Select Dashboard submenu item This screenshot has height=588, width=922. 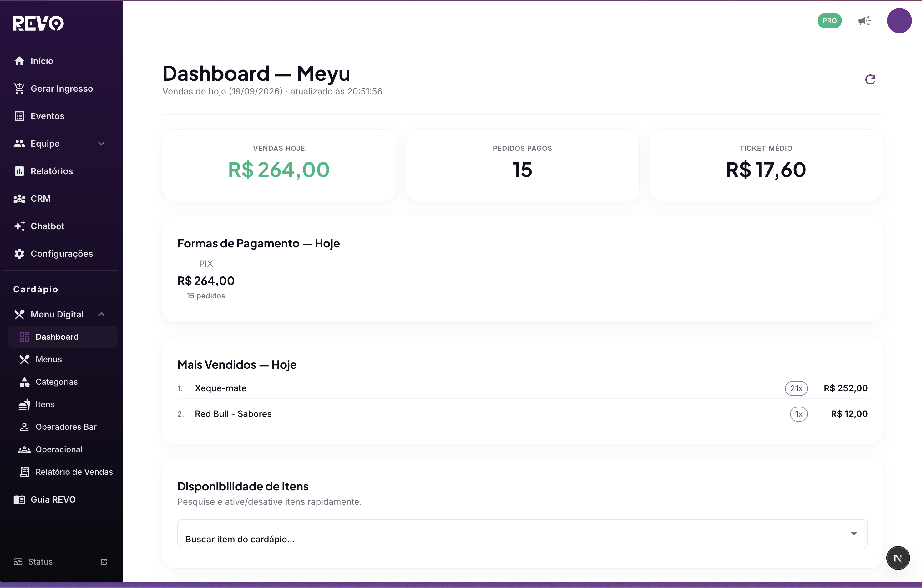pyautogui.click(x=63, y=337)
